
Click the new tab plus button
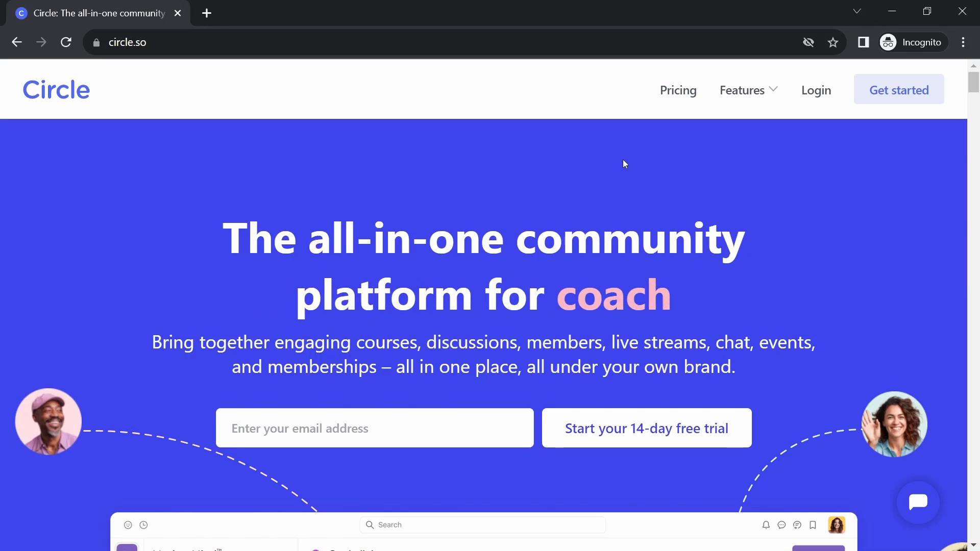207,13
